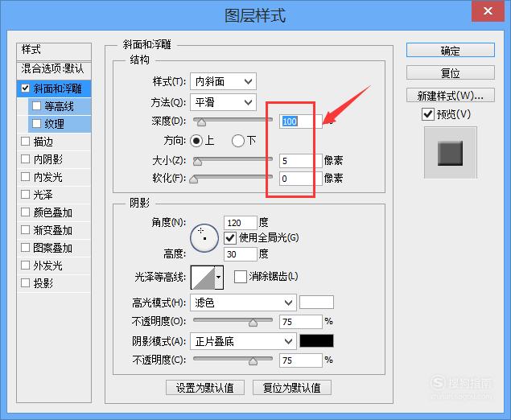511x420 pixels.
Task: Enable the 光泽 checkbox
Action: pyautogui.click(x=25, y=194)
